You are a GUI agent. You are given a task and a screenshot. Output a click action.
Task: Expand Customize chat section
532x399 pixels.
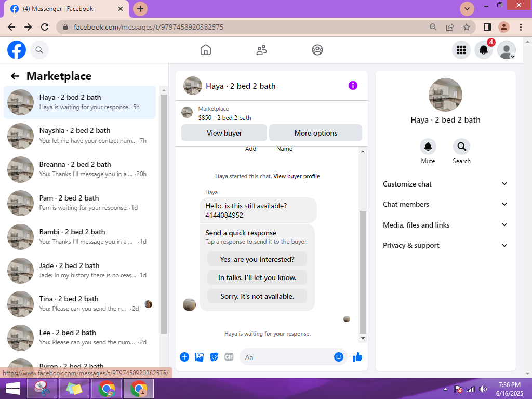click(x=445, y=184)
